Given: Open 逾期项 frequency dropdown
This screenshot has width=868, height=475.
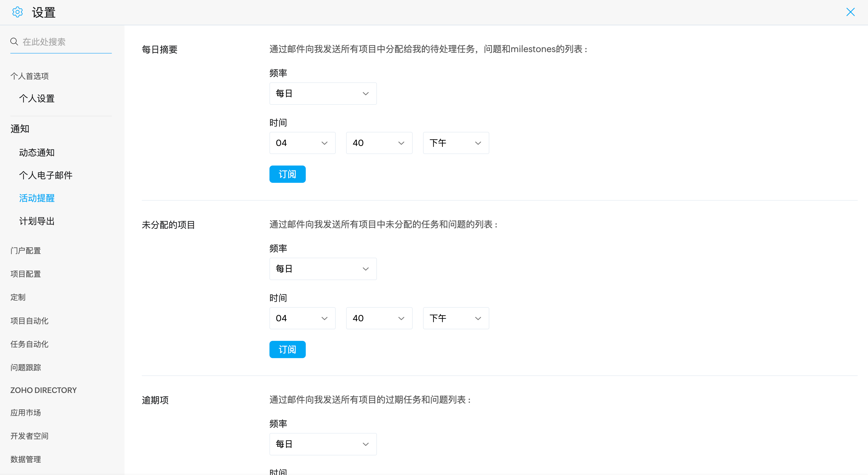Looking at the screenshot, I should [x=322, y=444].
